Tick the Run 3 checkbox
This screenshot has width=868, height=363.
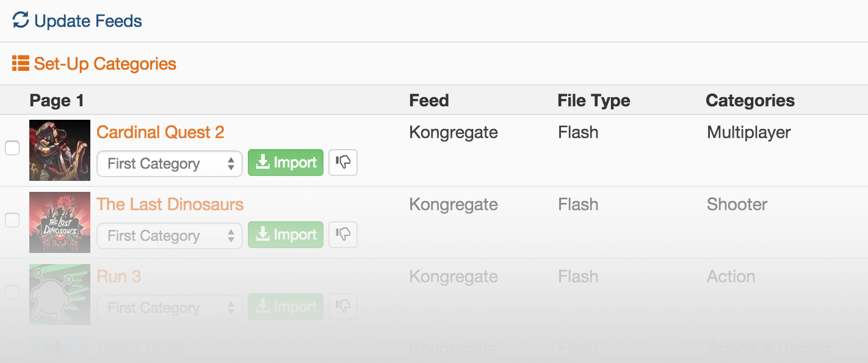tap(12, 292)
